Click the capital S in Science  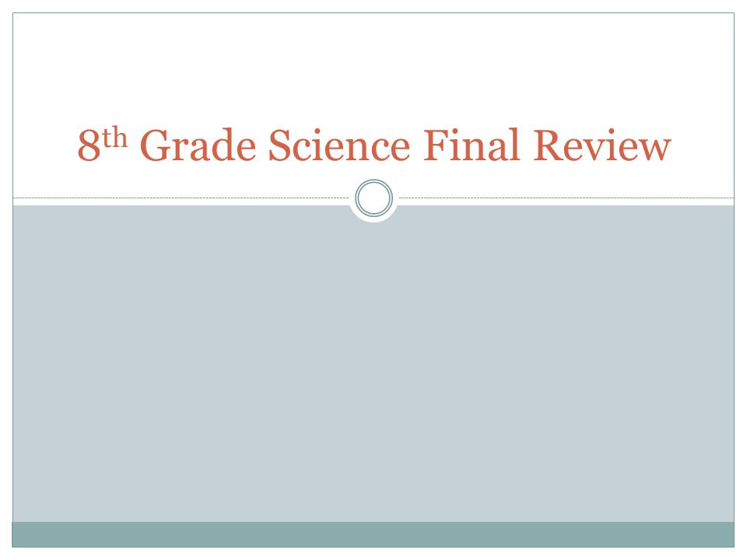[280, 145]
